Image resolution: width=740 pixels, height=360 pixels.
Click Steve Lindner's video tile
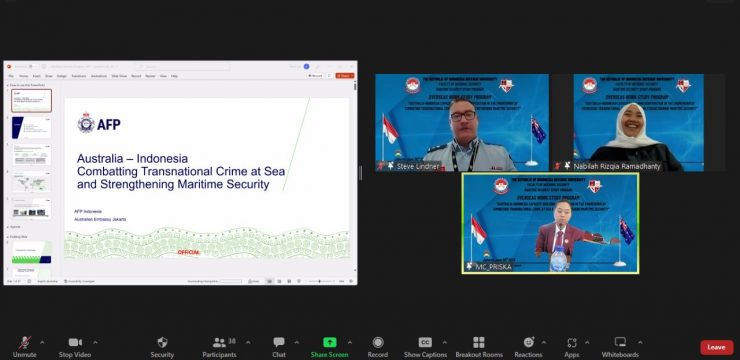462,122
